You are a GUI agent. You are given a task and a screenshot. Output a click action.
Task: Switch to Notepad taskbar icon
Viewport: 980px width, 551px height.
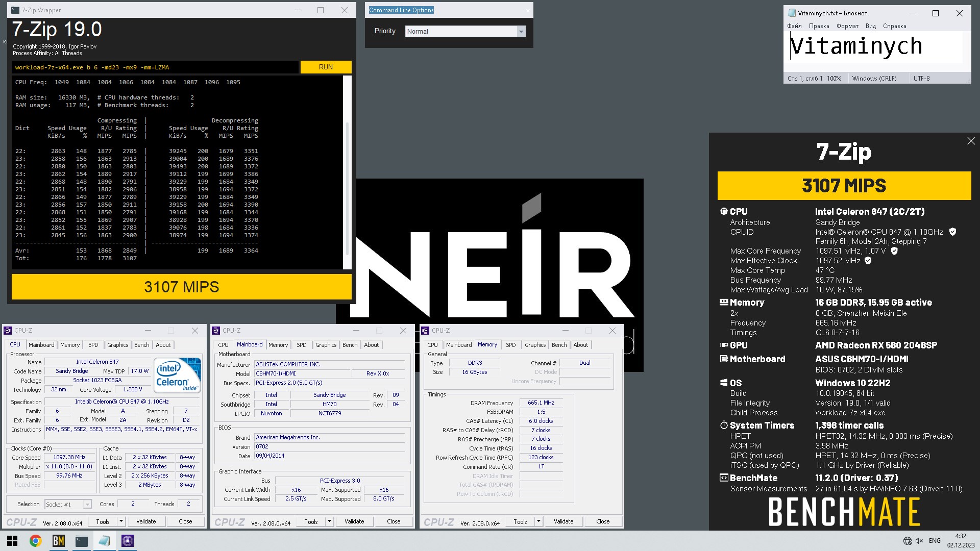pos(105,541)
